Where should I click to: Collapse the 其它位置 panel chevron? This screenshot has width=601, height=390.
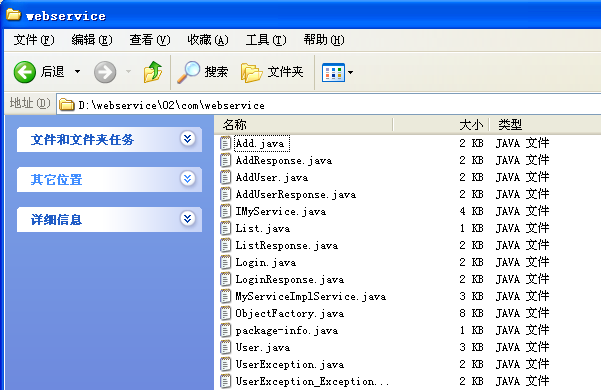pos(187,179)
